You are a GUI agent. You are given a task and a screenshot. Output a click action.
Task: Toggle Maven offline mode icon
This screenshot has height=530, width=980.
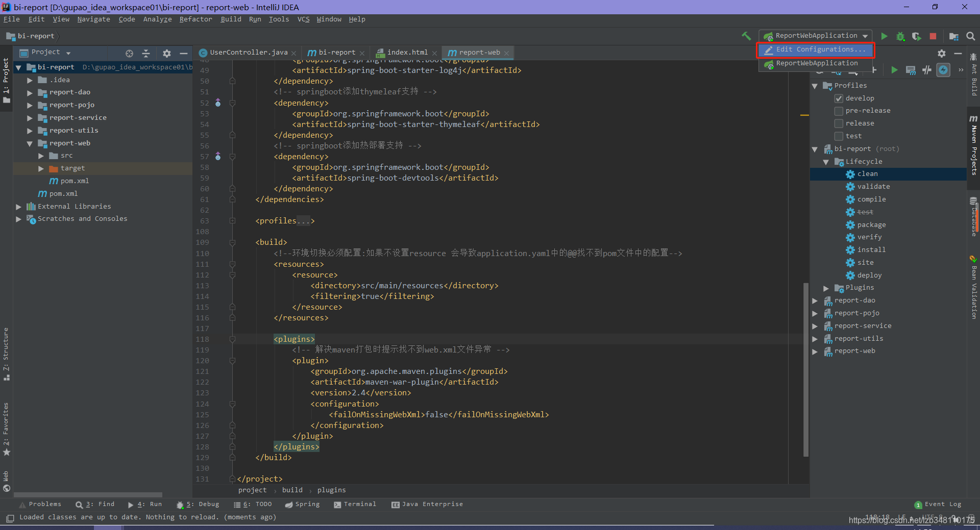coord(927,70)
